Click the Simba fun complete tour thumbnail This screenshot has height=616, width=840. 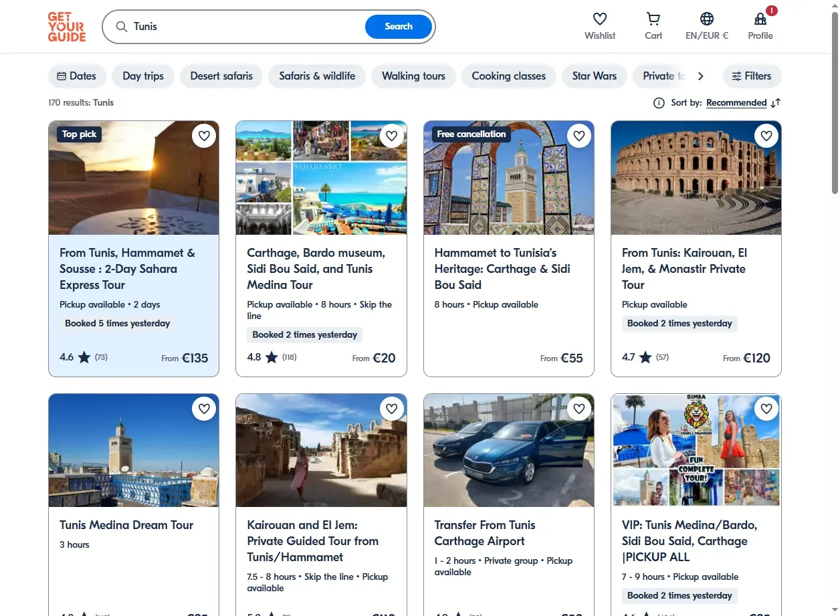696,450
